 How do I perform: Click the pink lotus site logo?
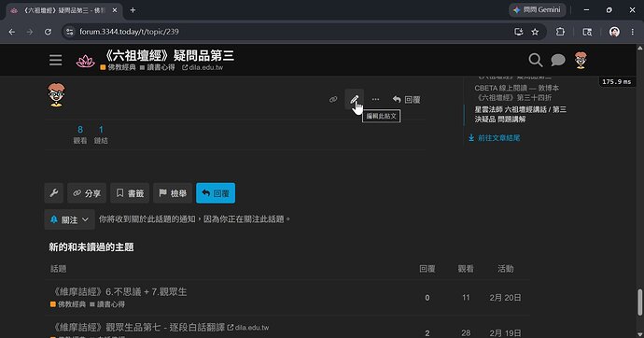(x=86, y=62)
